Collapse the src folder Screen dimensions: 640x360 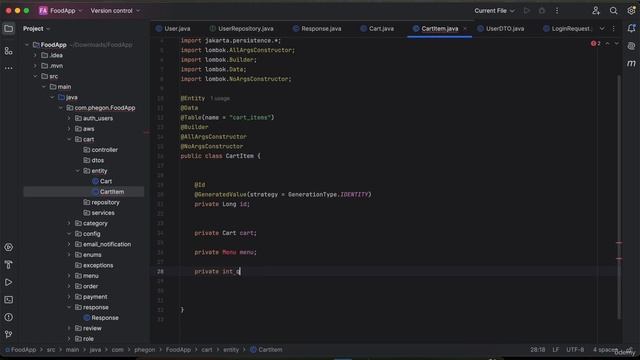tap(35, 76)
